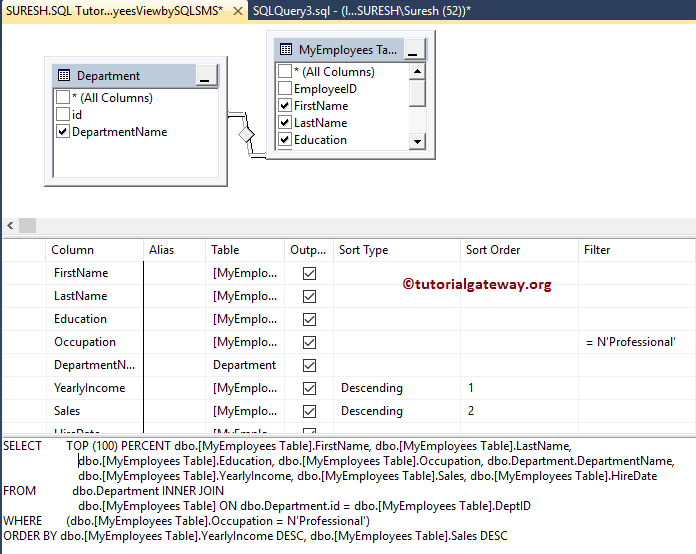This screenshot has width=696, height=554.
Task: Click the FROM keyword in SQL pane
Action: 20,491
